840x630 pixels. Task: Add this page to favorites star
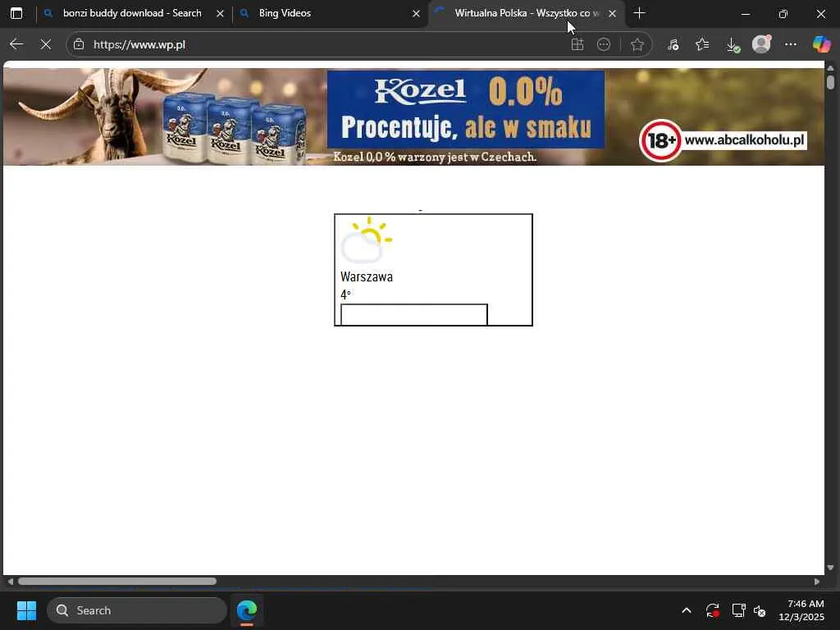[x=637, y=44]
